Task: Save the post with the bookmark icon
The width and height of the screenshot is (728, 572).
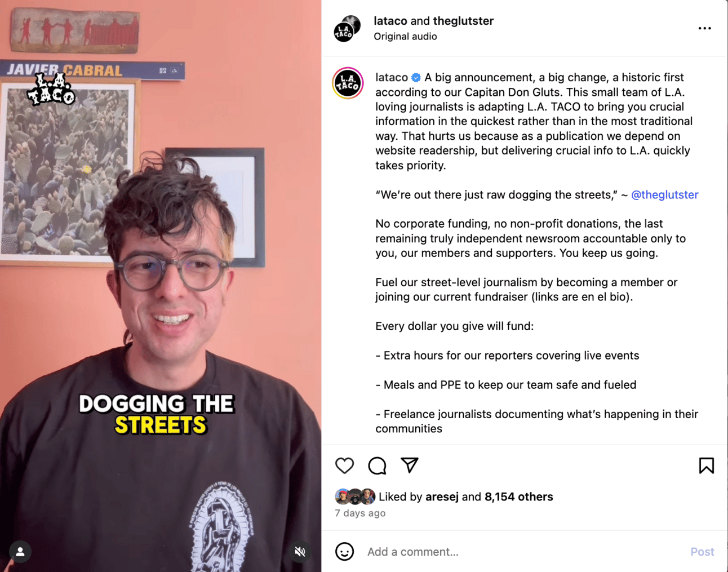Action: [x=706, y=465]
